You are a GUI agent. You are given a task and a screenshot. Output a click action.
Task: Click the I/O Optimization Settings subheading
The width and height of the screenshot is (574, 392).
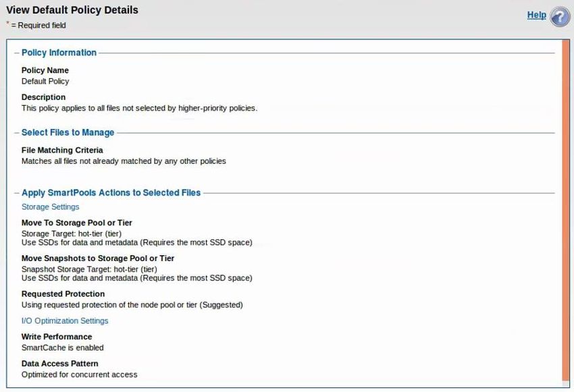pyautogui.click(x=65, y=321)
